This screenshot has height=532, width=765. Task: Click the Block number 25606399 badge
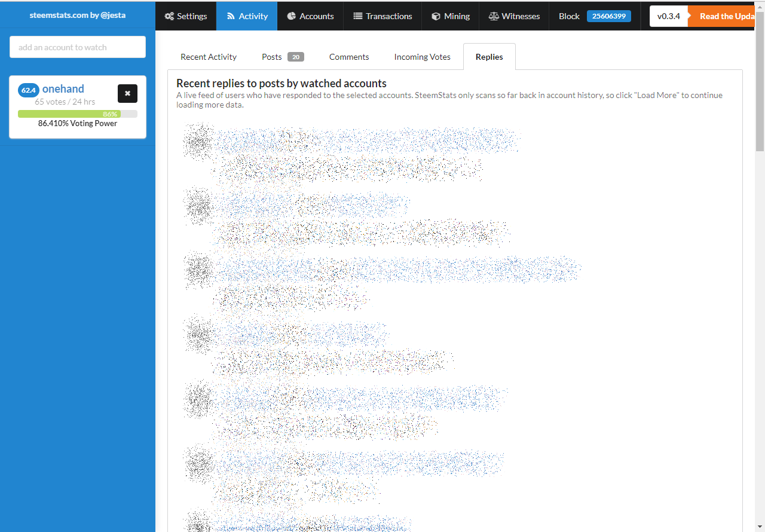[x=608, y=16]
